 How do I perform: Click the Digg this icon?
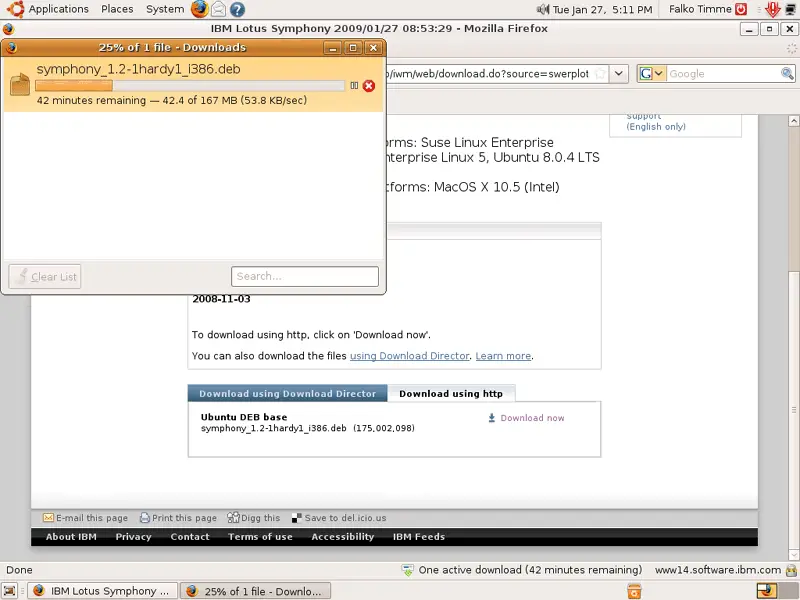pyautogui.click(x=233, y=518)
